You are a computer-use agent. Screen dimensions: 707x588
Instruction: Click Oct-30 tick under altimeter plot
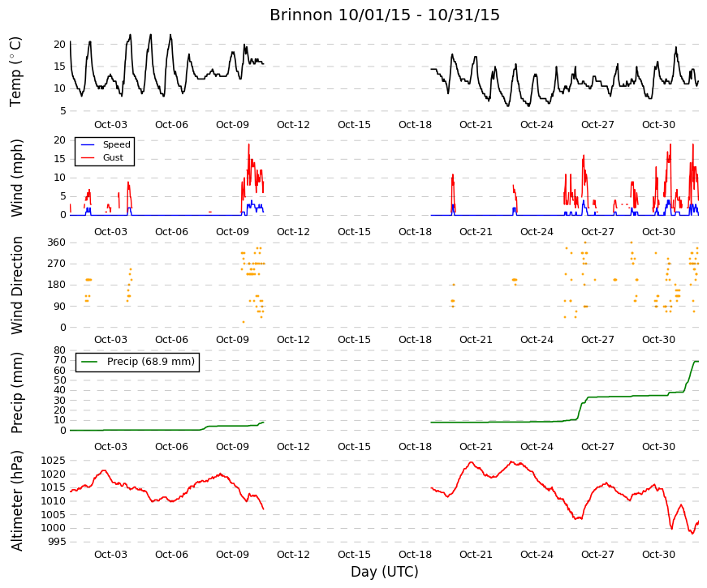(658, 555)
